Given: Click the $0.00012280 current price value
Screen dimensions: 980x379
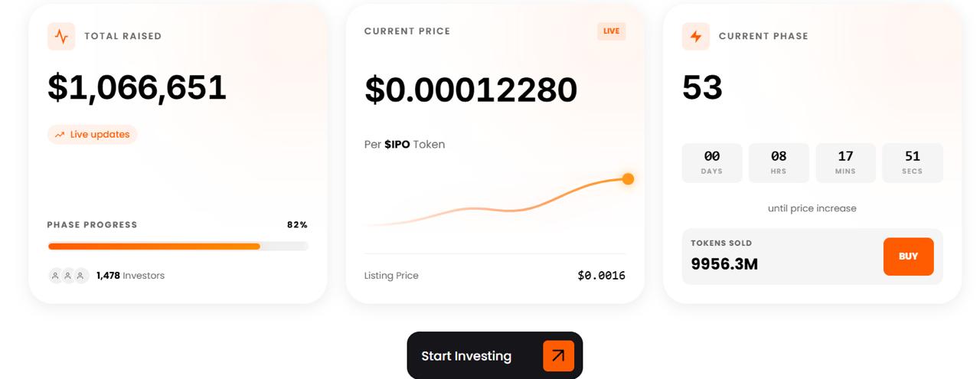Looking at the screenshot, I should [470, 90].
